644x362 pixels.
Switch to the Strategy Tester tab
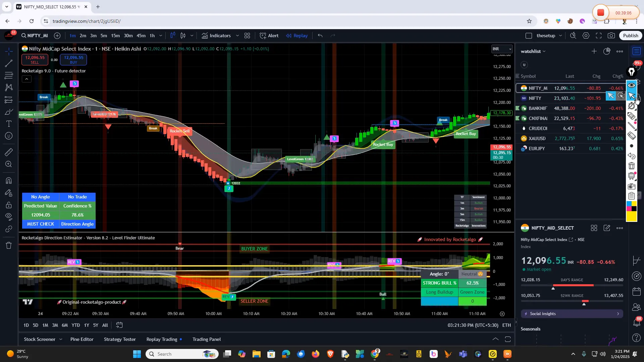(120, 339)
